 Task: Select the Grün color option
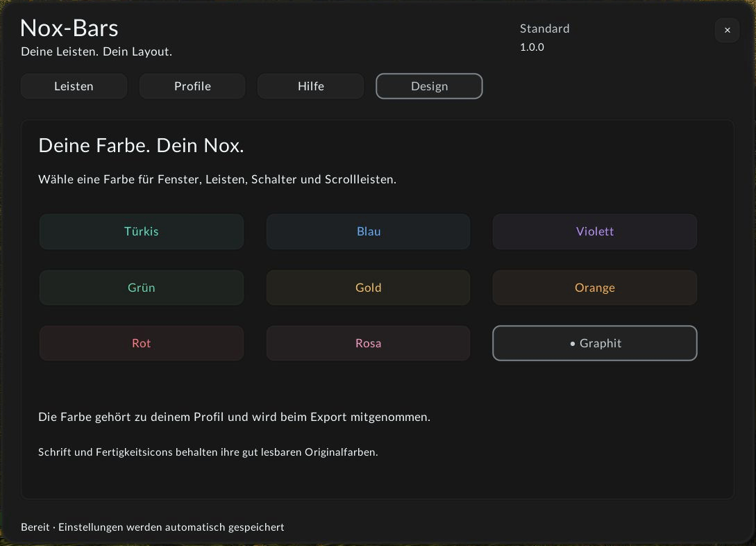141,288
